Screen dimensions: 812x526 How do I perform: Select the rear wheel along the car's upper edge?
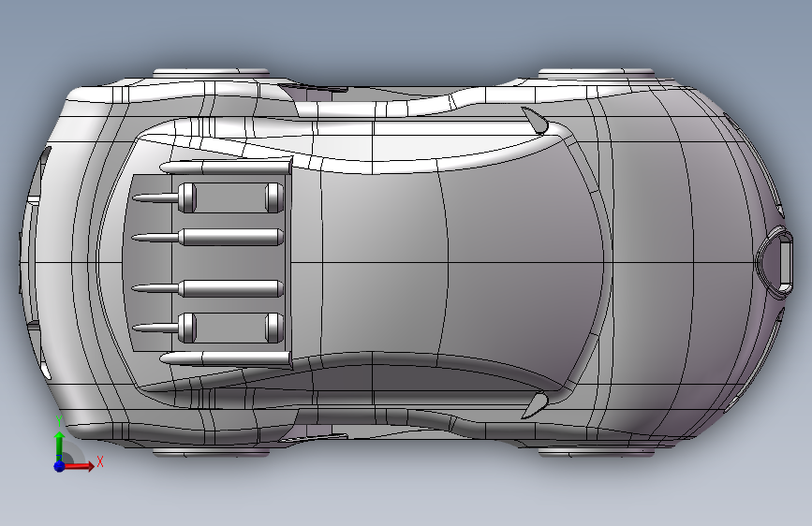pos(212,73)
